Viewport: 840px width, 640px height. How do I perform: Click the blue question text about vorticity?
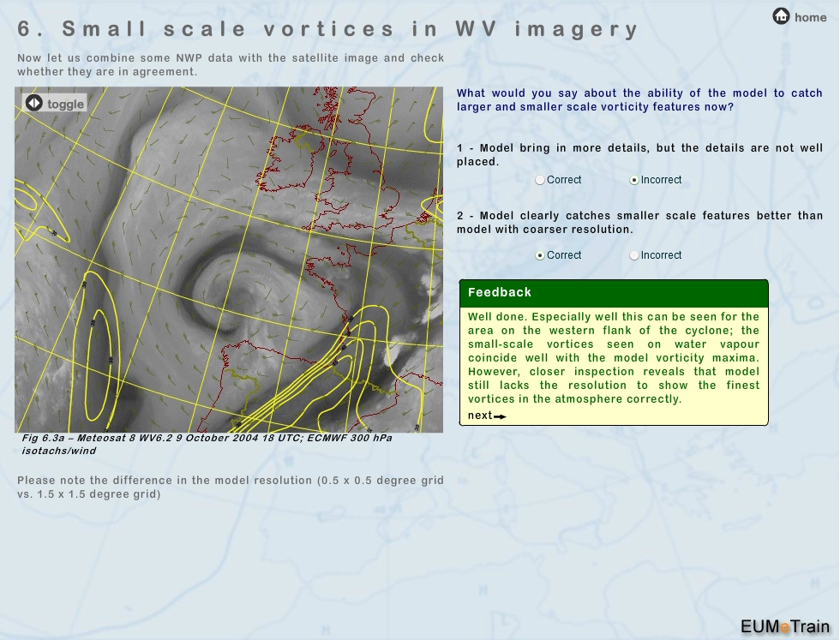639,99
